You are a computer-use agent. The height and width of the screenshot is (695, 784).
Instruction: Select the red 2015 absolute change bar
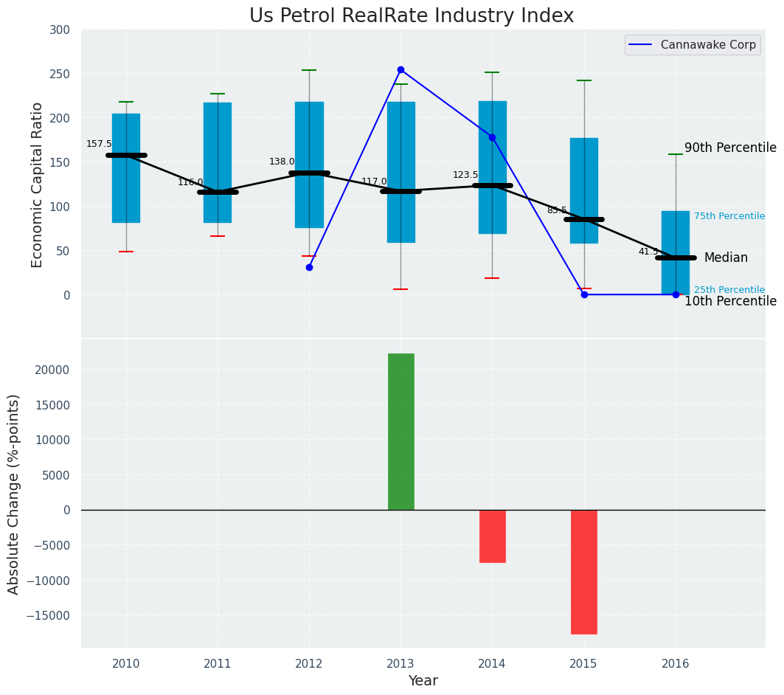(x=584, y=572)
